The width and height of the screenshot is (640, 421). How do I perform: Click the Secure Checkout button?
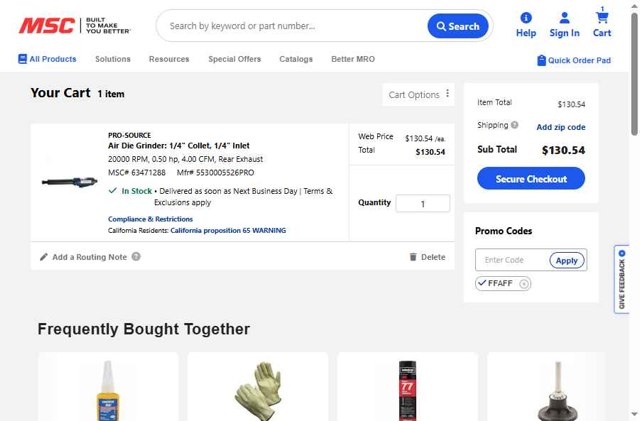tap(531, 179)
